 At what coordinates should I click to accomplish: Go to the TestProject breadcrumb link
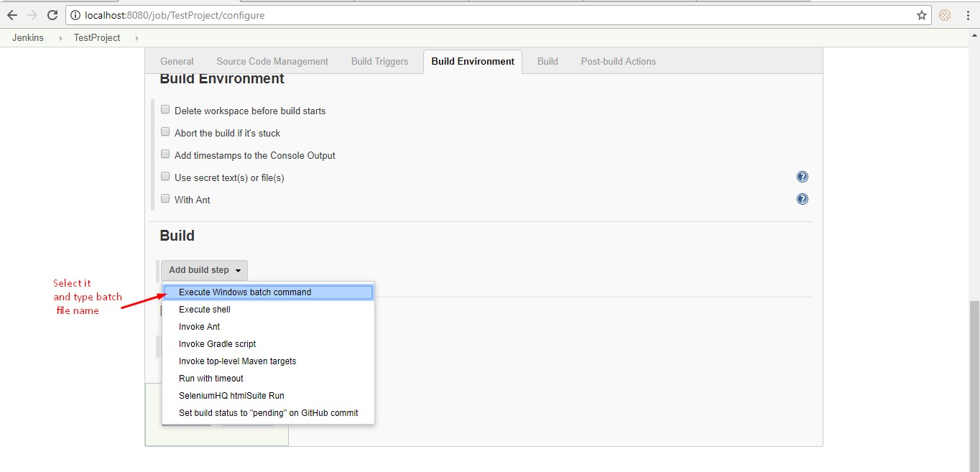[96, 37]
